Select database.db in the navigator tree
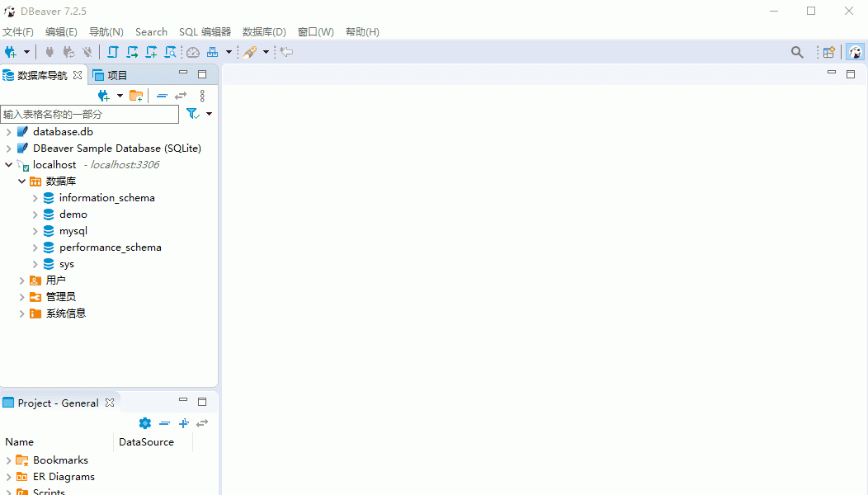 [63, 132]
